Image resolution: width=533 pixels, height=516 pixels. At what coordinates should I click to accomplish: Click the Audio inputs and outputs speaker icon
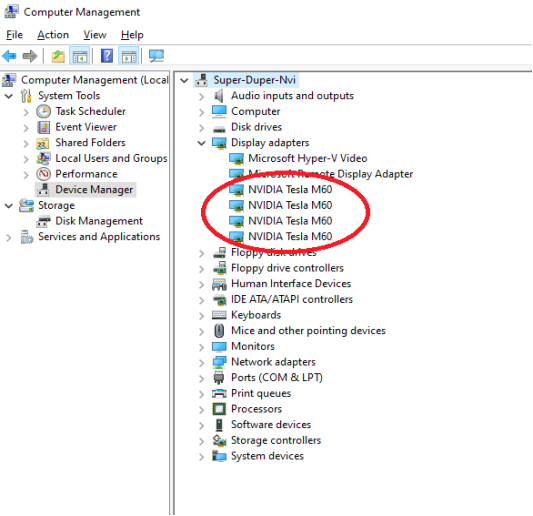pyautogui.click(x=219, y=96)
